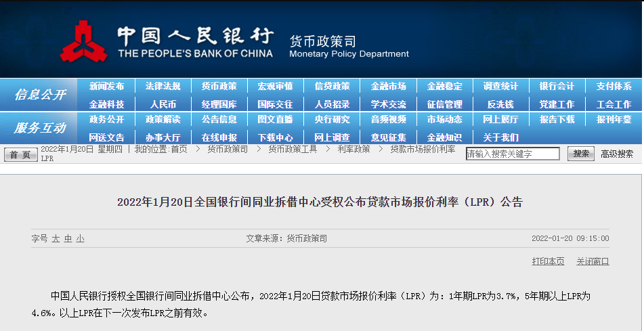Screen dimensions: 644x331
Task: Click 货币政策司 header title text
Action: coord(323,41)
